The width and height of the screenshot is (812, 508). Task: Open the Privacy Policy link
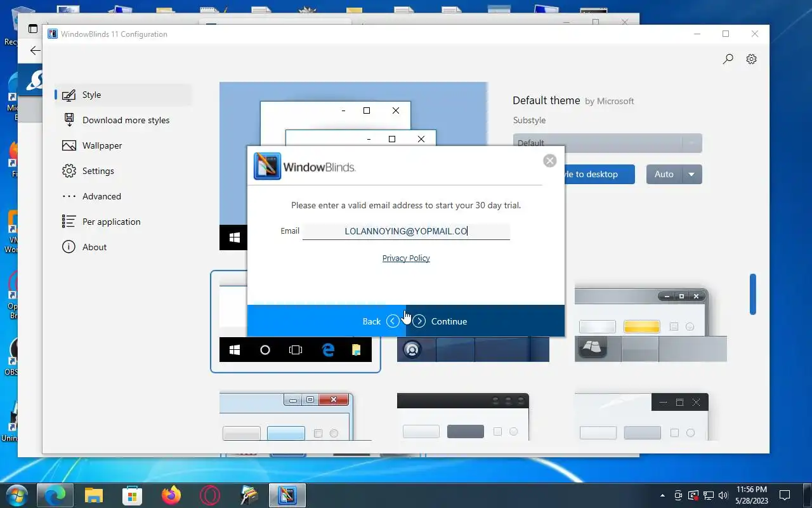(406, 258)
